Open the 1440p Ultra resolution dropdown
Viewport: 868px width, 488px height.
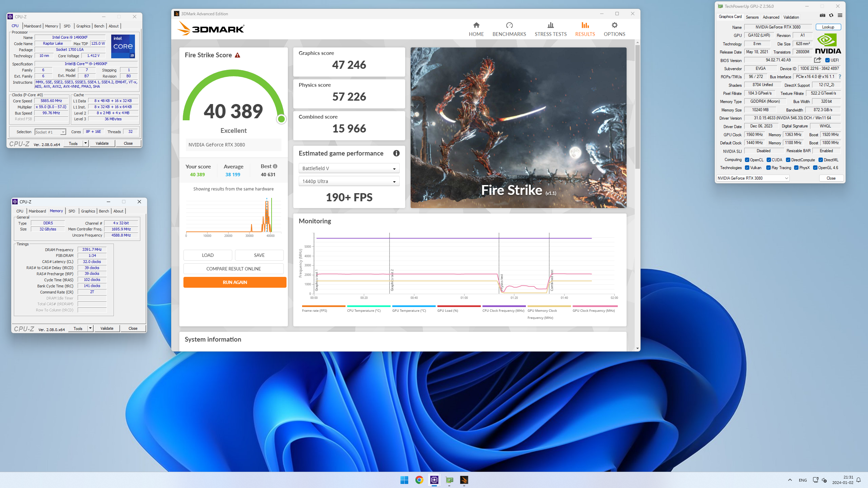coord(349,181)
